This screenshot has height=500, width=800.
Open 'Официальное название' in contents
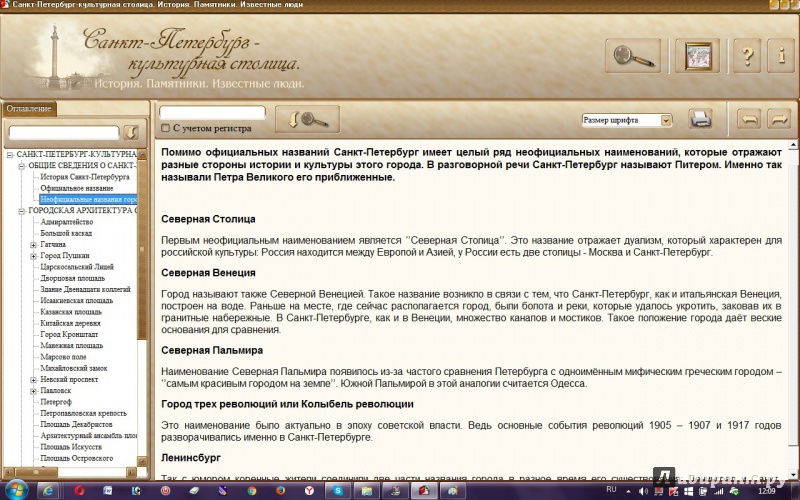(x=77, y=188)
